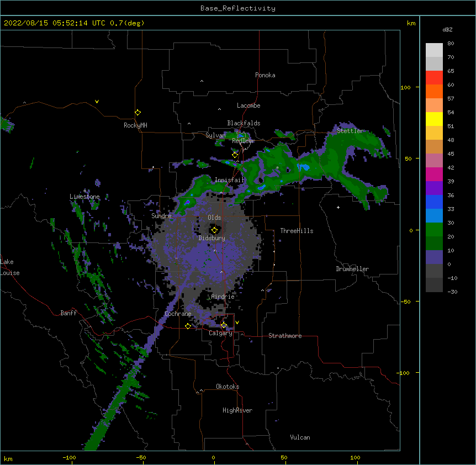Click the Lacombe city label
476x465 pixels.
(248, 105)
